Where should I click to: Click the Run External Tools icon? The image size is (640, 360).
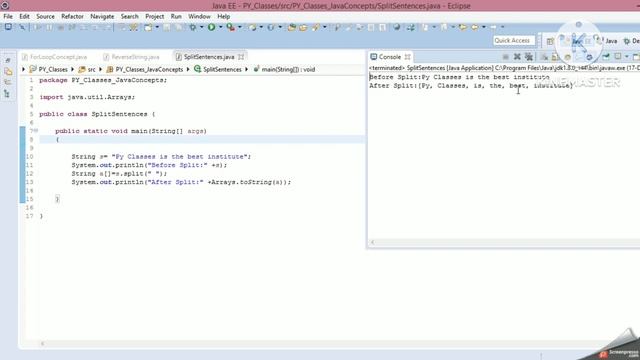[231, 27]
